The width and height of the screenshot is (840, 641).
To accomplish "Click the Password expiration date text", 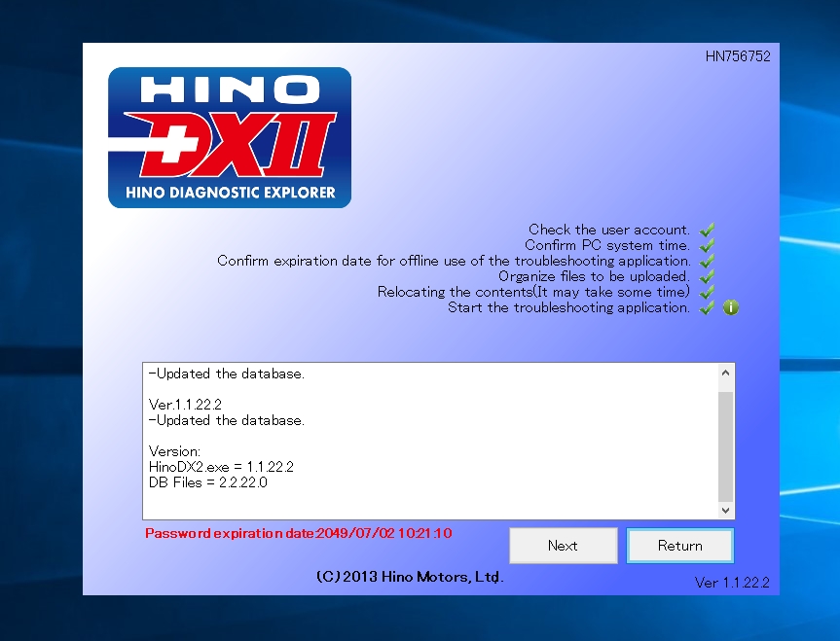I will coord(299,533).
